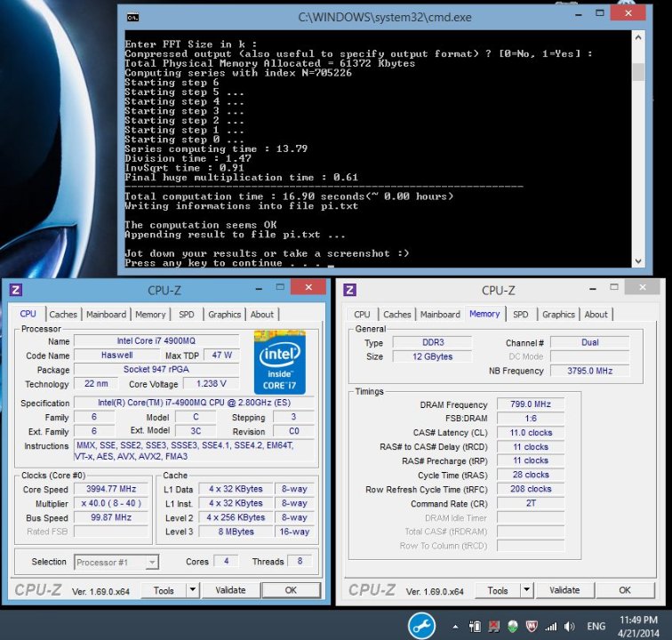Minimize the cmd.exe window
Image resolution: width=672 pixels, height=640 pixels.
coord(579,13)
